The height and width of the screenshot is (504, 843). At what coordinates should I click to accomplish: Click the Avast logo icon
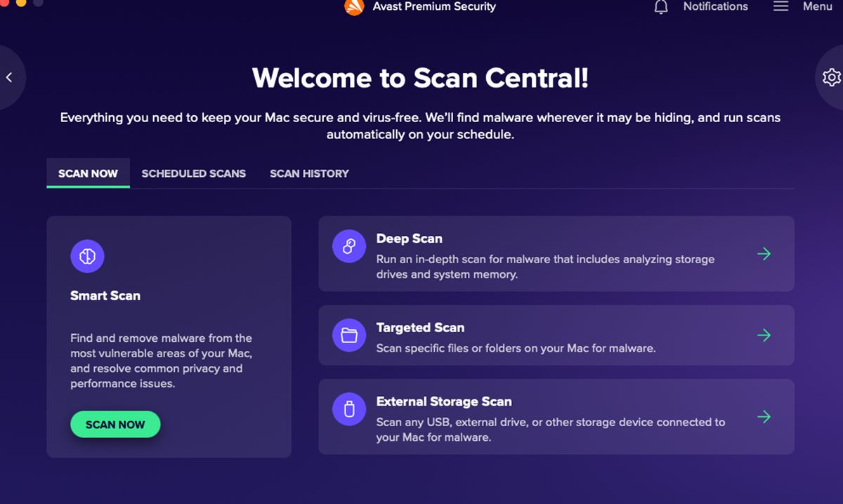point(354,7)
